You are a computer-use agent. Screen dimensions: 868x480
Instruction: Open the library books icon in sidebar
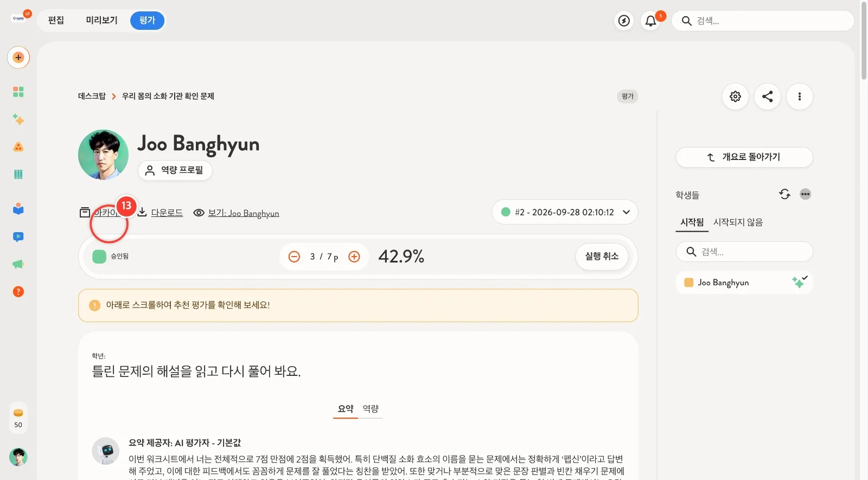coord(18,174)
